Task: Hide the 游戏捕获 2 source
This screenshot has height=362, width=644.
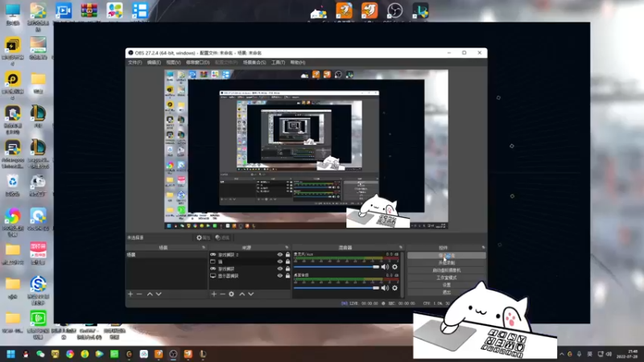Action: (x=280, y=255)
